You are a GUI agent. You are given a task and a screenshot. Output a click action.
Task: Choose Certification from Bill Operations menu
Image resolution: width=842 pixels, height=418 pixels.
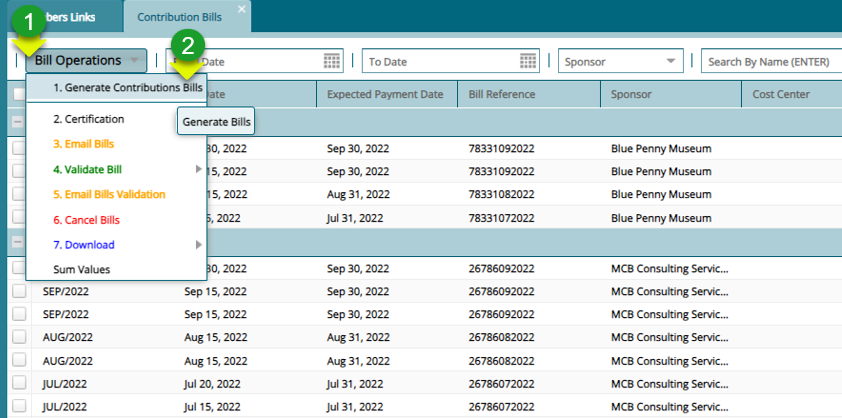pos(116,119)
